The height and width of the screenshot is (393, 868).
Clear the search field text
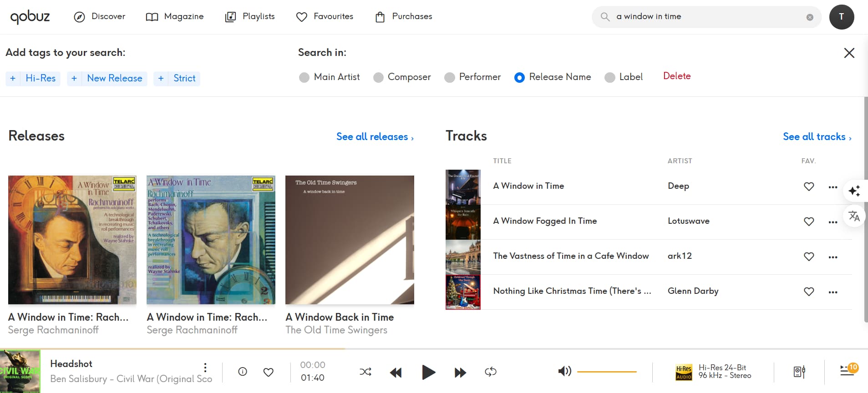pos(809,17)
